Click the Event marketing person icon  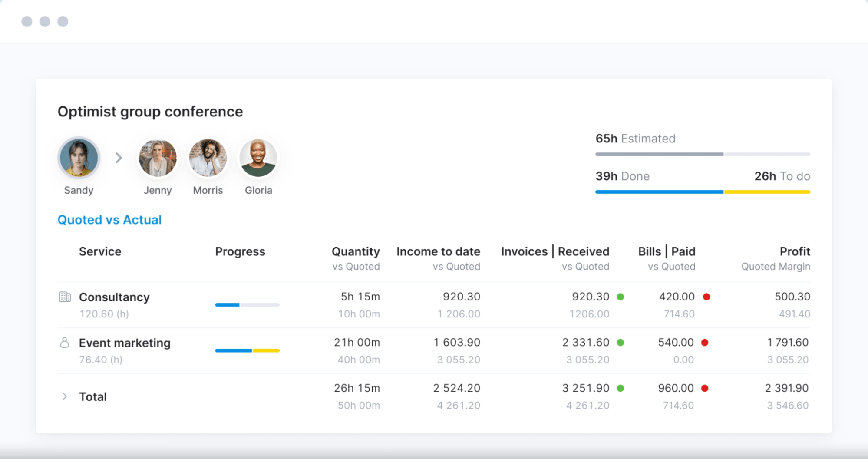pos(65,343)
